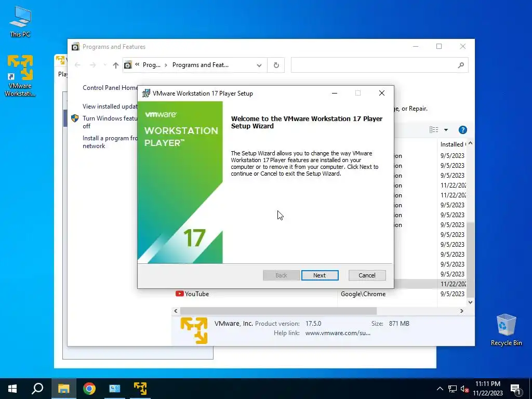Viewport: 532px width, 399px height.
Task: Click Next in VMware Setup wizard
Action: [x=320, y=275]
